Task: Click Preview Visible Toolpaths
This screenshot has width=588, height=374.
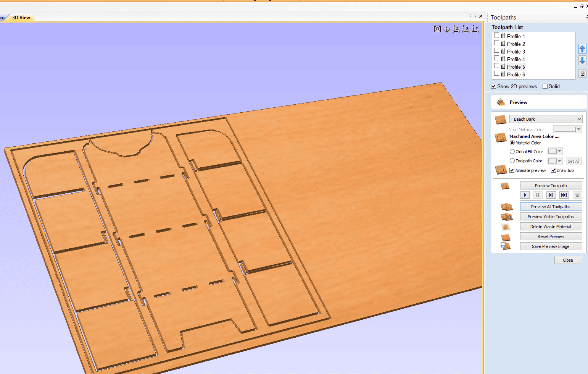Action: click(x=551, y=217)
